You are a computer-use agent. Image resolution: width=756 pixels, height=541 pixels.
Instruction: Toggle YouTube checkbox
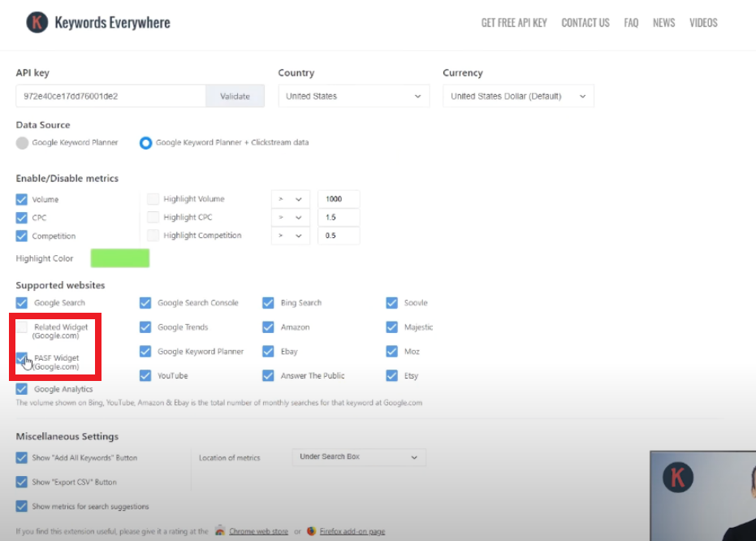tap(145, 375)
